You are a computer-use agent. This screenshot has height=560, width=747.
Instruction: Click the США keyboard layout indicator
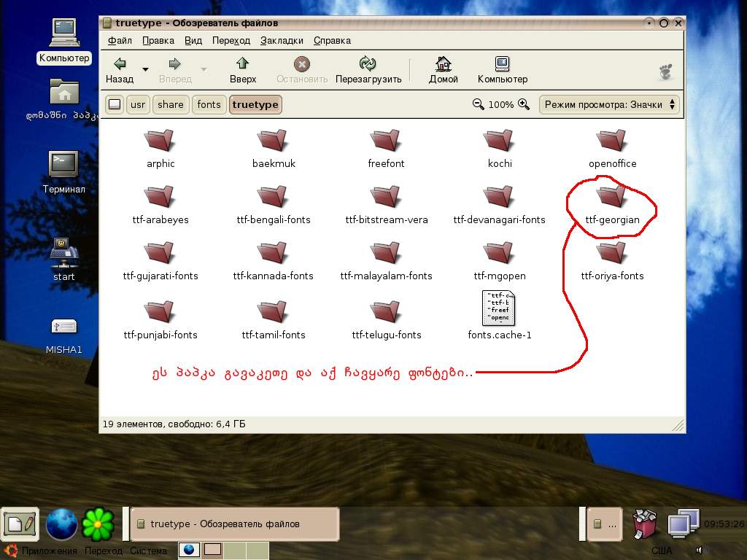click(x=662, y=551)
